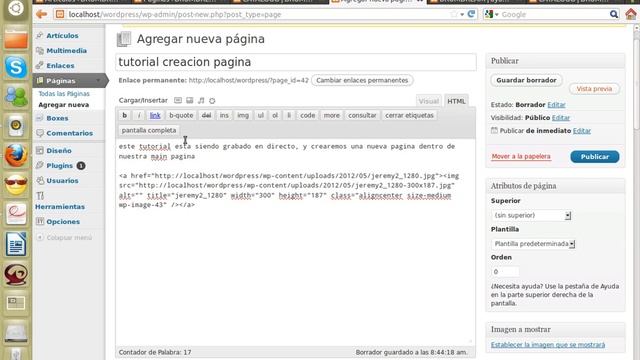Screen dimensions: 640x360
Task: Click the search magnifier icon
Action: point(614,14)
